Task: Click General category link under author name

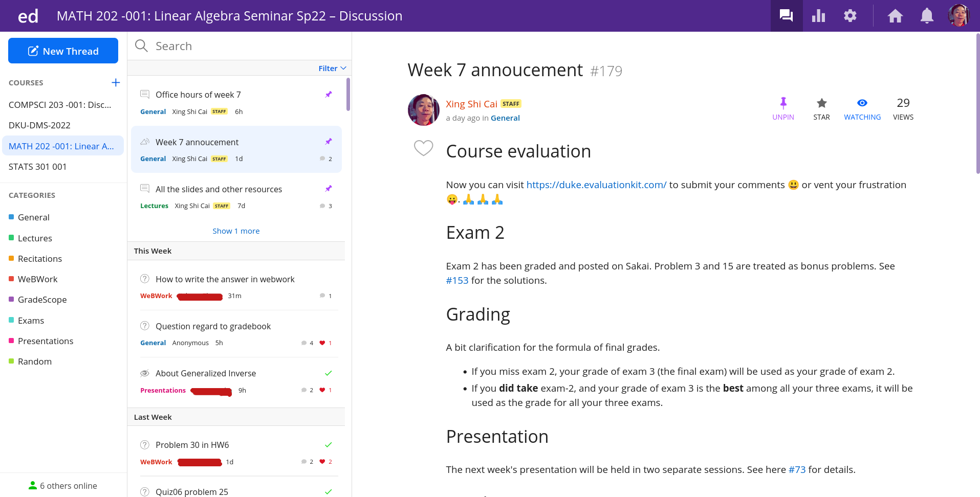Action: click(x=505, y=118)
